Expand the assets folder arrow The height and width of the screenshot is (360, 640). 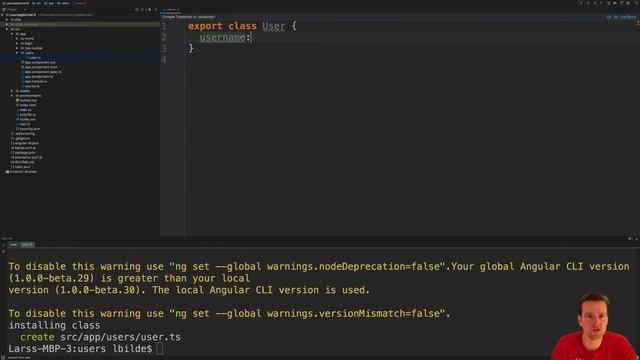click(x=12, y=91)
